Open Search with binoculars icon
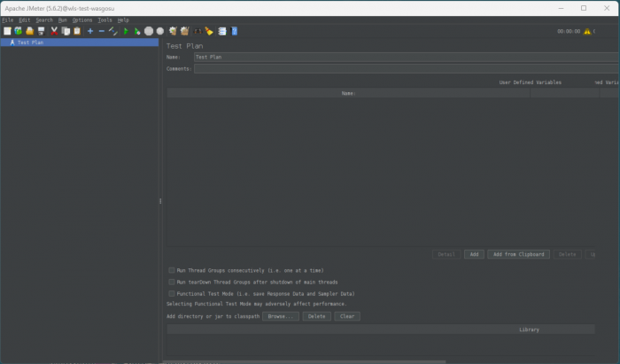This screenshot has width=620, height=364. pyautogui.click(x=198, y=31)
